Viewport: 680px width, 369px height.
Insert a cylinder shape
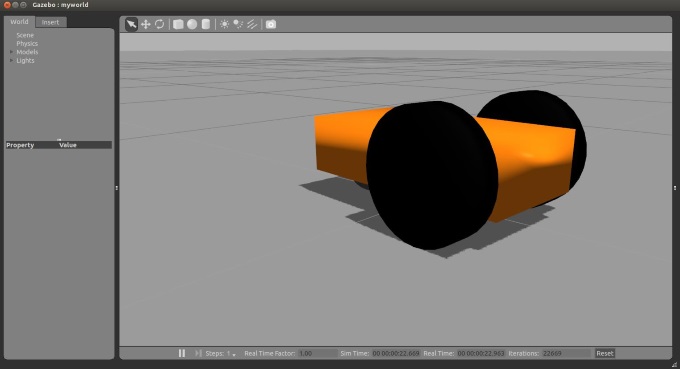tap(206, 24)
